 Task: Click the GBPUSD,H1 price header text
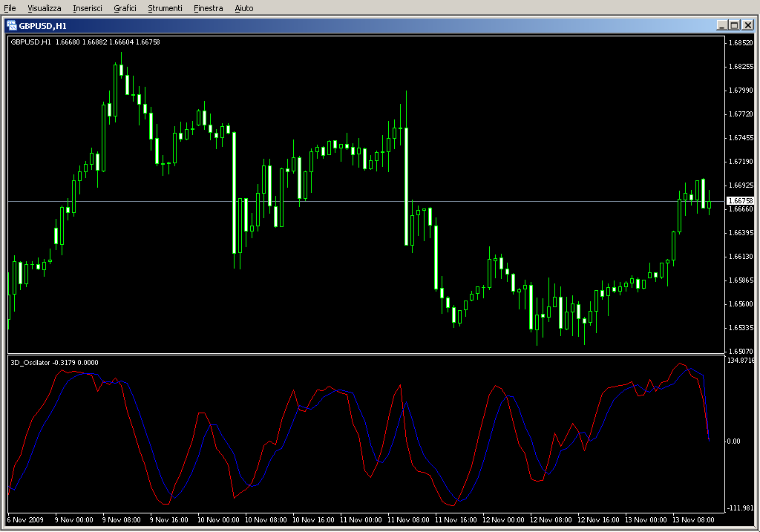coord(85,42)
